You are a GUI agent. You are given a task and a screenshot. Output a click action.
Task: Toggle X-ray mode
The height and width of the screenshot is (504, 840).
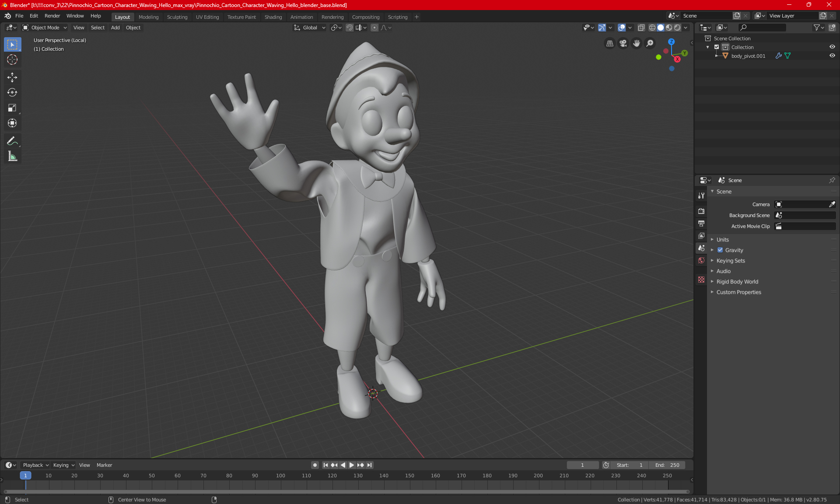[641, 28]
